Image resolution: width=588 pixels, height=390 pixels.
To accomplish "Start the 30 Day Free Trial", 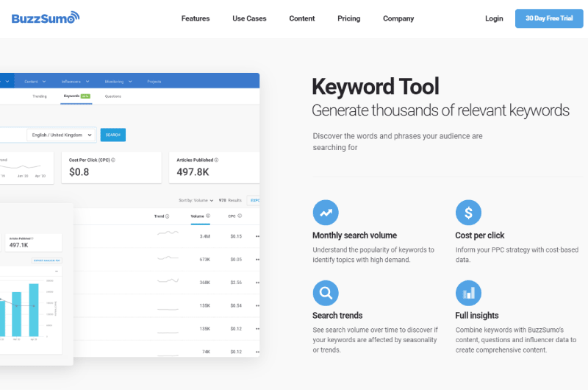I will (x=549, y=18).
